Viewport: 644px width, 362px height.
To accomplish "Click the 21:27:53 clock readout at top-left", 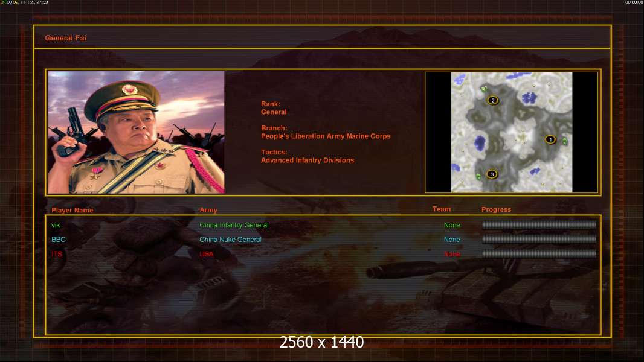I will [x=39, y=2].
